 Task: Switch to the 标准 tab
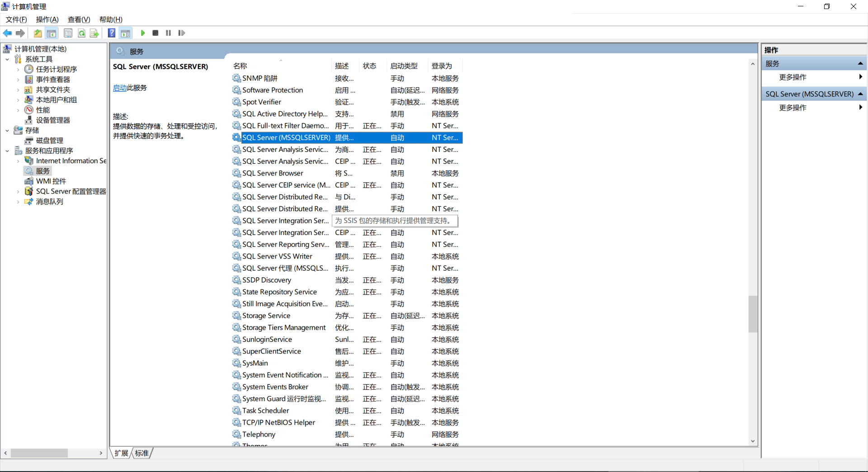click(142, 453)
